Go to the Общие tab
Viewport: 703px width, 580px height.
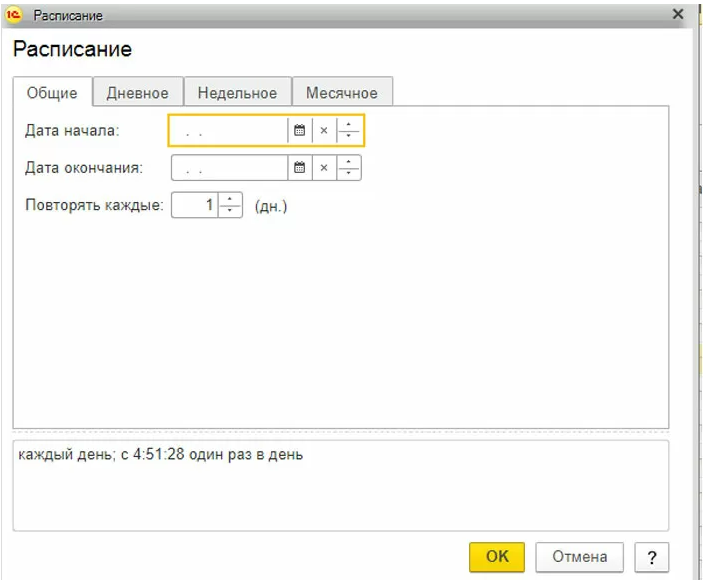point(52,93)
